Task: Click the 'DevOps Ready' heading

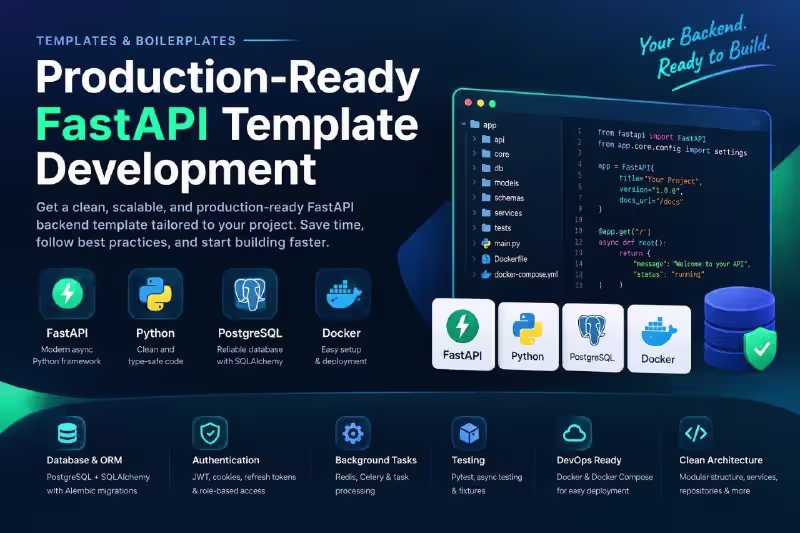Action: coord(589,460)
